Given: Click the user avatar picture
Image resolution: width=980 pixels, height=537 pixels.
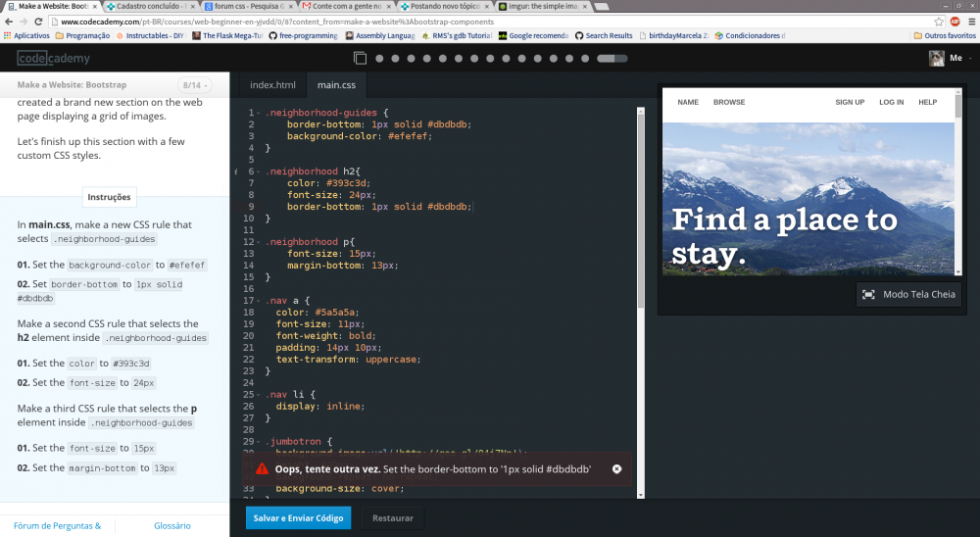Looking at the screenshot, I should pyautogui.click(x=937, y=59).
